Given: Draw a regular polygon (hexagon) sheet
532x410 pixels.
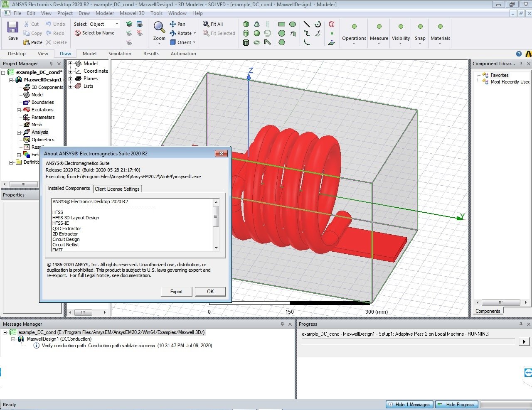Looking at the screenshot, I should pyautogui.click(x=282, y=42).
